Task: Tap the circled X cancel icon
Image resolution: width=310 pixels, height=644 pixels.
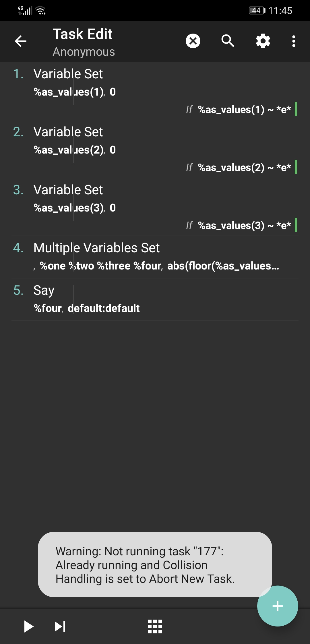Action: [193, 41]
